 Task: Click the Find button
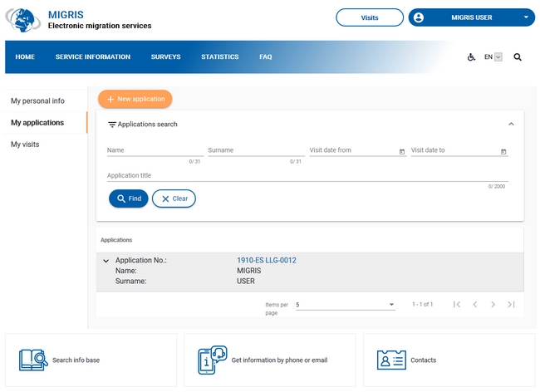click(x=128, y=198)
